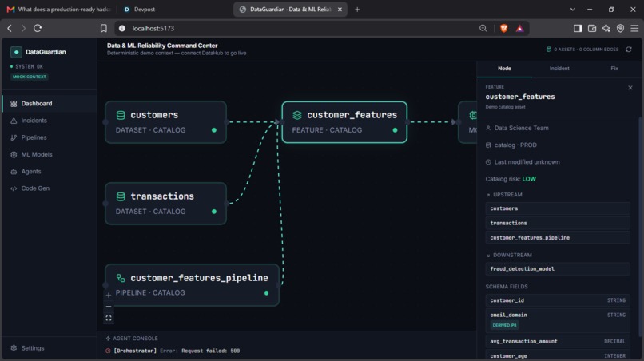Open ML Models in sidebar
Screen dimensions: 644x361
pyautogui.click(x=50, y=154)
